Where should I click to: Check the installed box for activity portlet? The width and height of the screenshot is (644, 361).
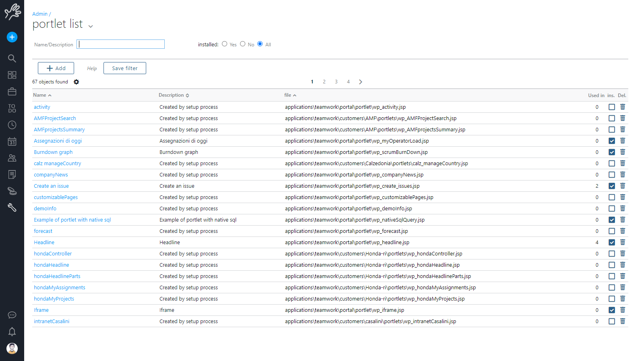[611, 107]
